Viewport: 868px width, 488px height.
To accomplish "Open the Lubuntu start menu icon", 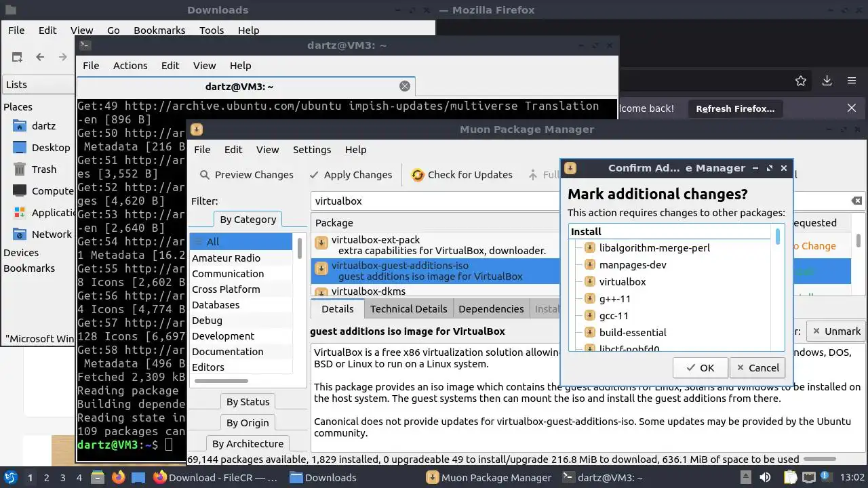I will point(11,477).
